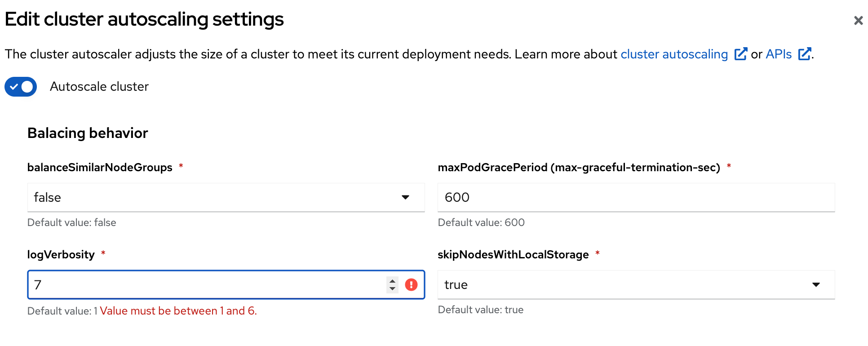Close the autoscaling settings dialog
The height and width of the screenshot is (346, 868).
(858, 20)
